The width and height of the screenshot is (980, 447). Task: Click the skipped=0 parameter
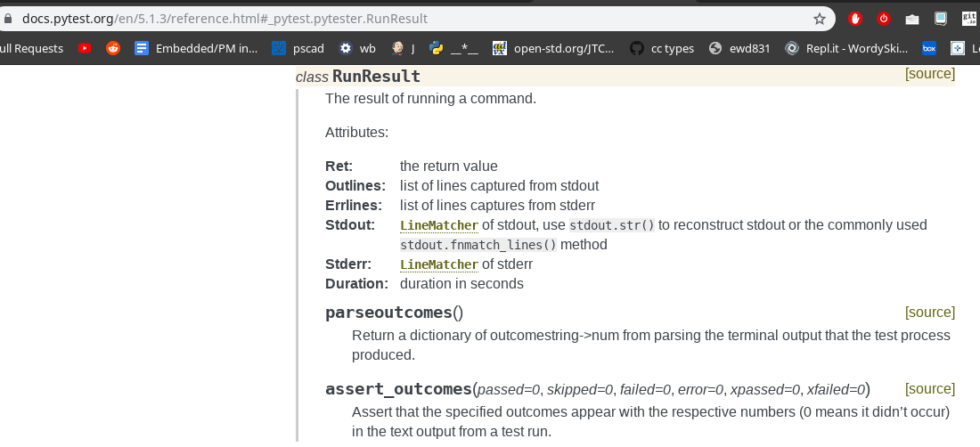[x=580, y=389]
